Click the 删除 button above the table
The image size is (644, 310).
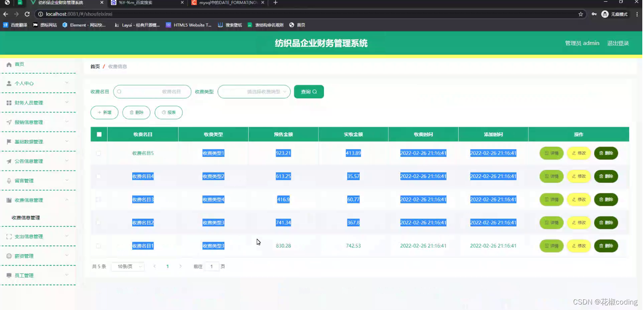[x=136, y=112]
